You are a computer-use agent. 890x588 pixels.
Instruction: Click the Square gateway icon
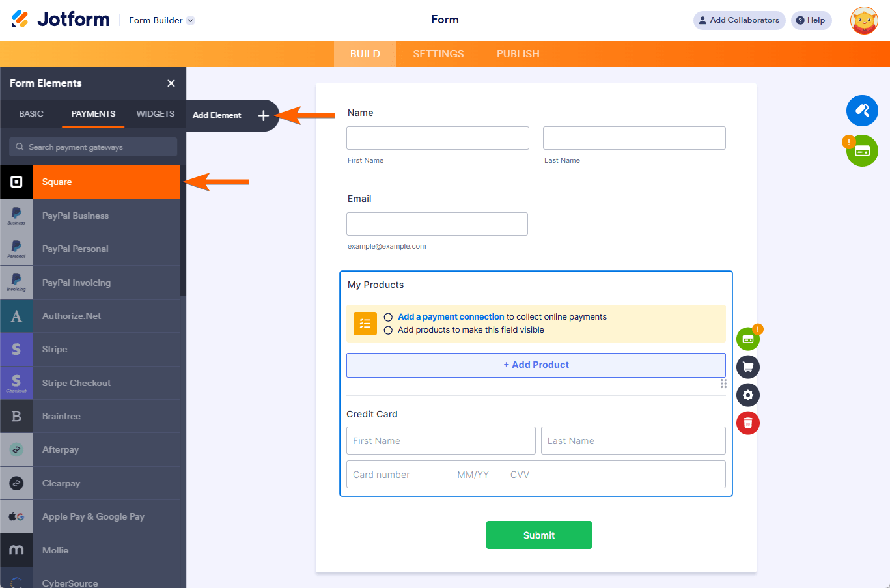pos(16,182)
